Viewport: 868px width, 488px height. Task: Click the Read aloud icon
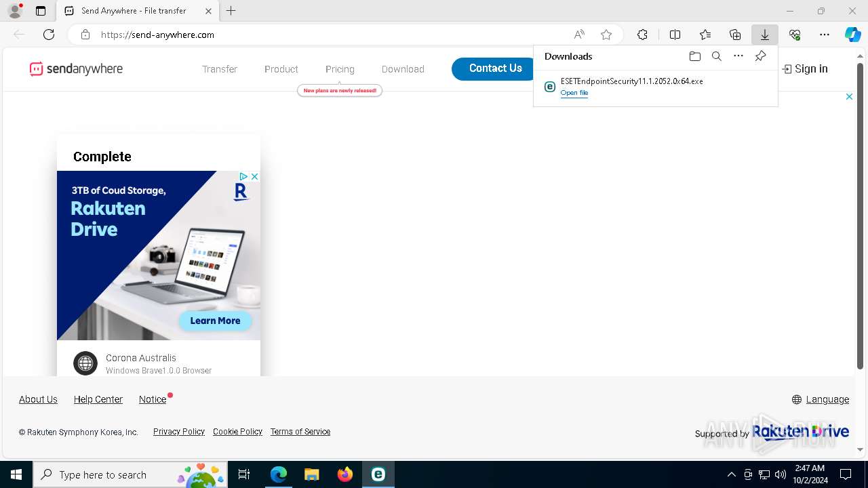(x=579, y=35)
